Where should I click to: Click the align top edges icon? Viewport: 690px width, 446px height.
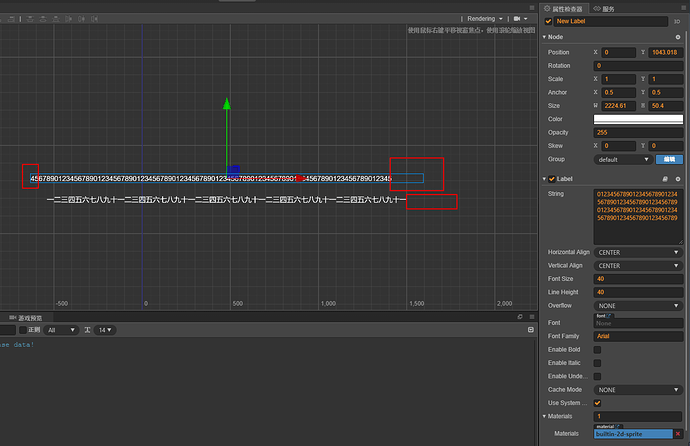30,19
